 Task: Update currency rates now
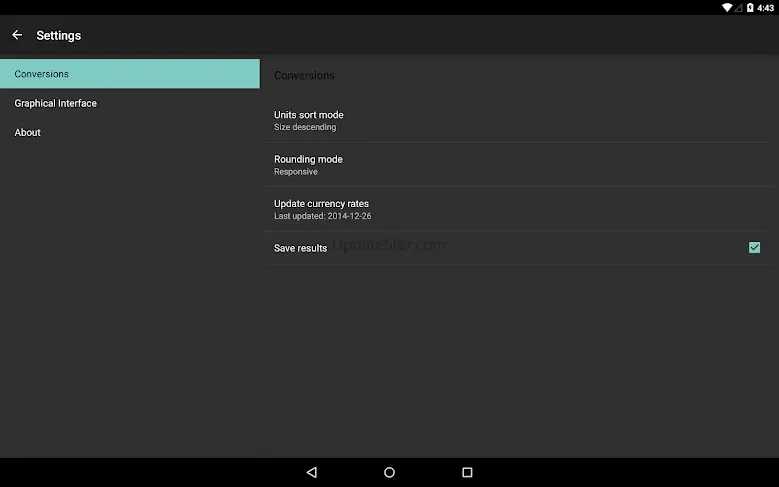click(x=518, y=209)
